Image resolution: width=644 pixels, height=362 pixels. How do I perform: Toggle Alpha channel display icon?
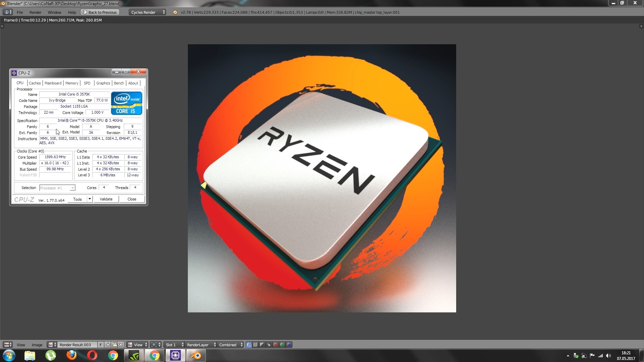[x=262, y=345]
